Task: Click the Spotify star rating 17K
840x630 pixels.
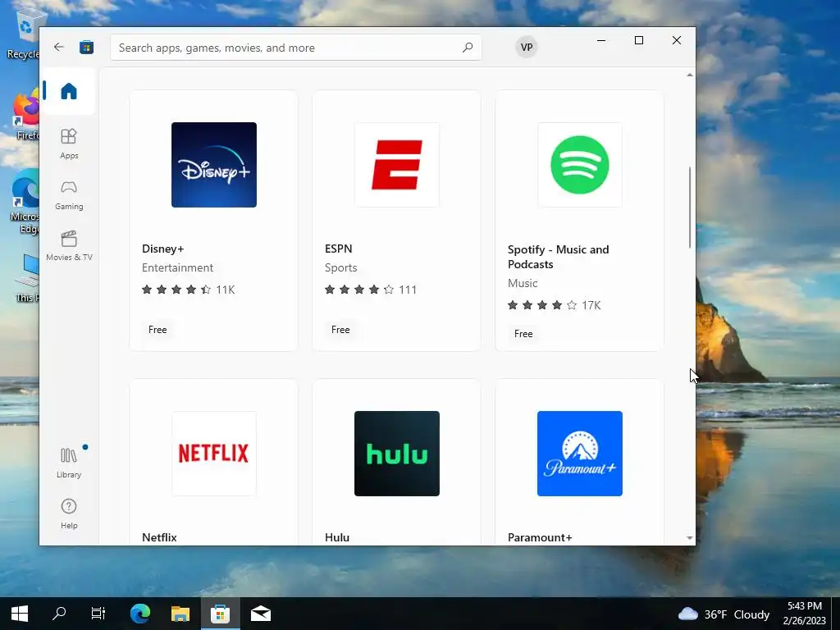Action: [x=555, y=305]
